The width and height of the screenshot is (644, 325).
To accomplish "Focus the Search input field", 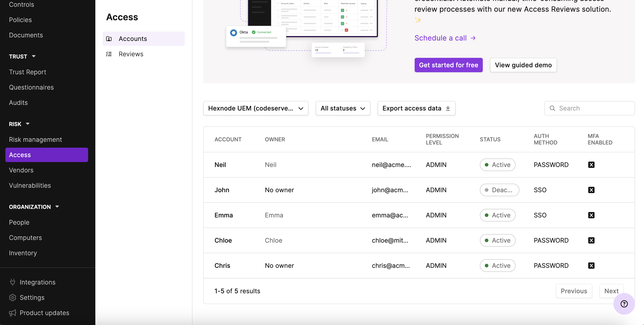I will [590, 108].
